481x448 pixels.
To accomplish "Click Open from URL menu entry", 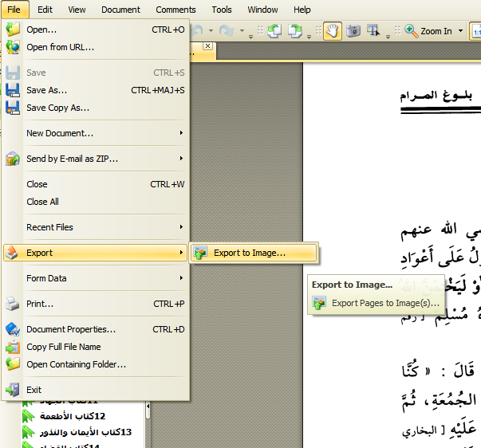I will [60, 47].
